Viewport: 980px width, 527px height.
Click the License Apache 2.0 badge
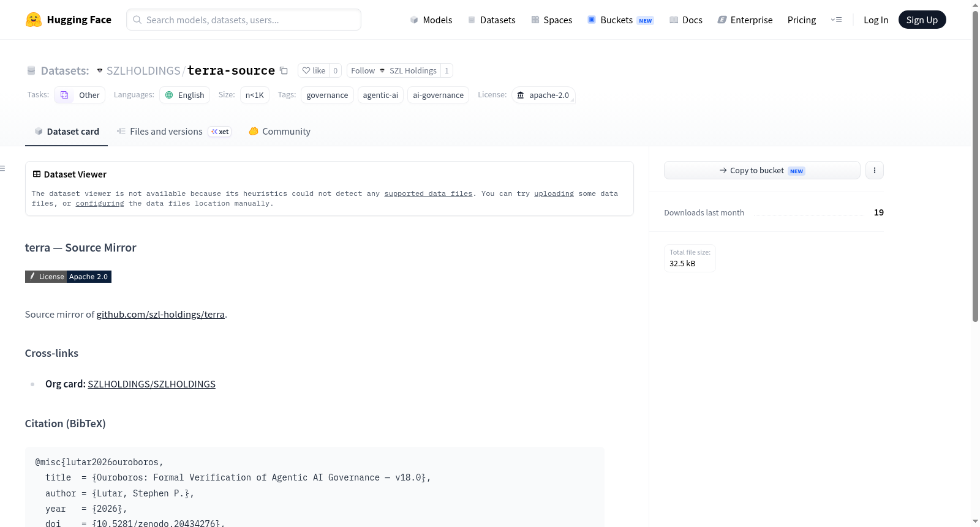click(x=68, y=277)
